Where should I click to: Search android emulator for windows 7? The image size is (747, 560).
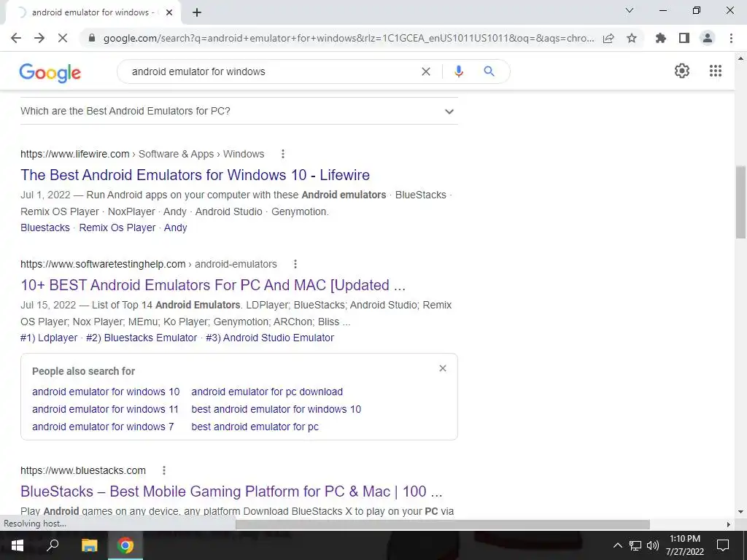coord(103,427)
